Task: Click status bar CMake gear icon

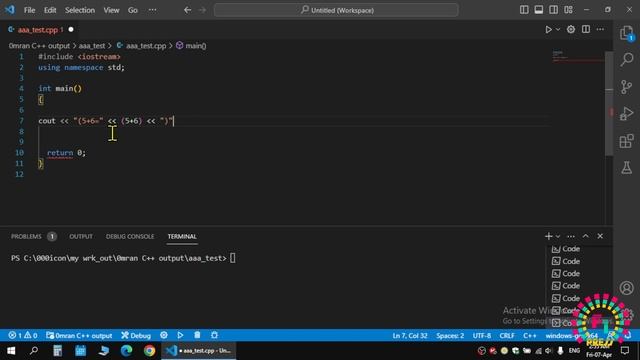Action: pyautogui.click(x=164, y=335)
